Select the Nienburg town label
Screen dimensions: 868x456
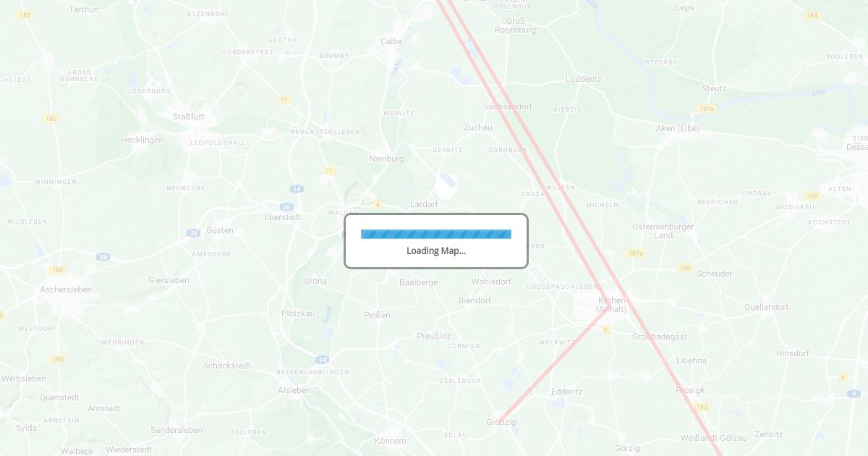click(386, 159)
